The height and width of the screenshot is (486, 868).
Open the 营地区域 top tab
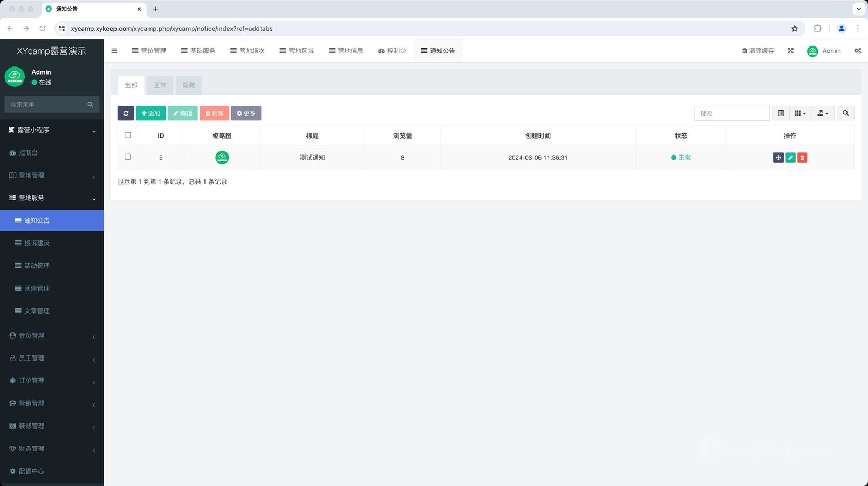click(297, 51)
